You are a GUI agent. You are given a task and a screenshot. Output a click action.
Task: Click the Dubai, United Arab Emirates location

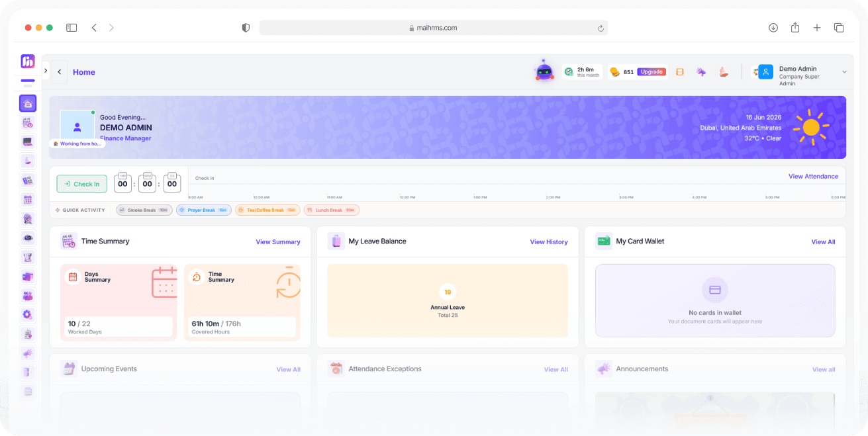point(741,128)
